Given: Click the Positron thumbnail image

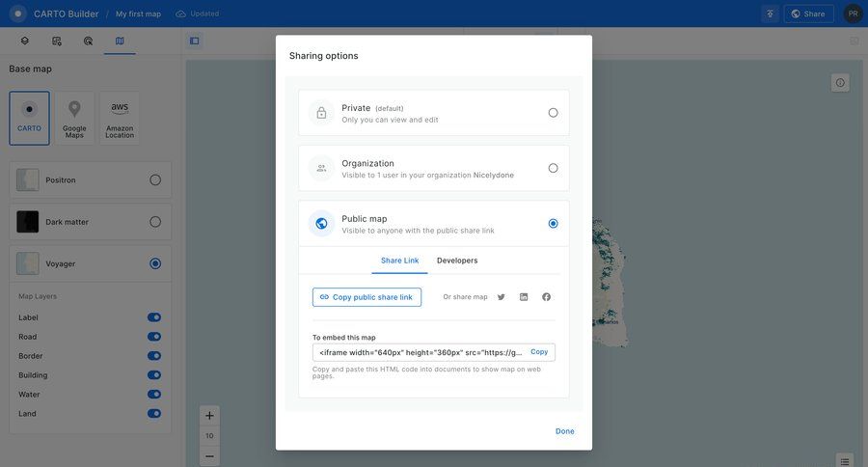Looking at the screenshot, I should click(x=28, y=180).
